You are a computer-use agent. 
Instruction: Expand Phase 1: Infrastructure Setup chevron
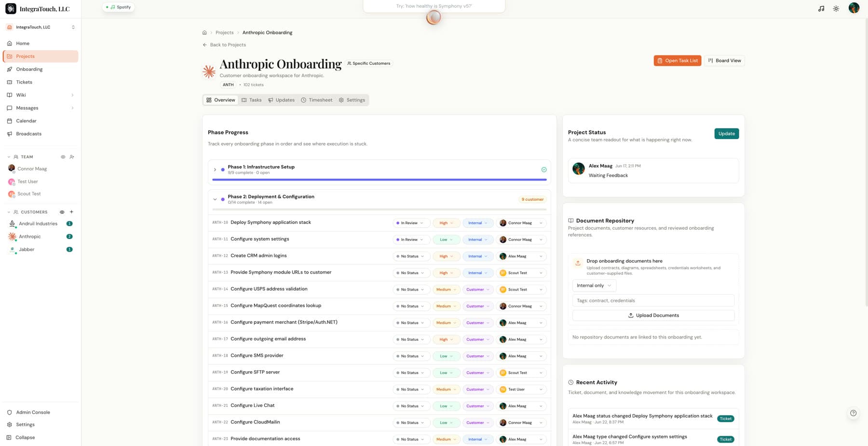point(215,170)
